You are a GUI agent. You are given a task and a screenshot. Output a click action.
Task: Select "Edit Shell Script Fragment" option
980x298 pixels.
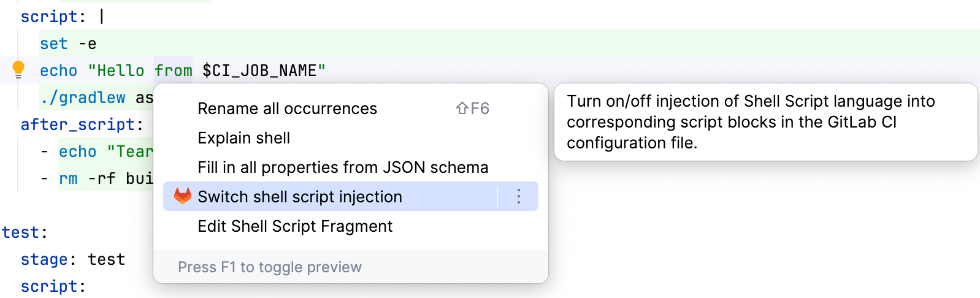tap(295, 226)
